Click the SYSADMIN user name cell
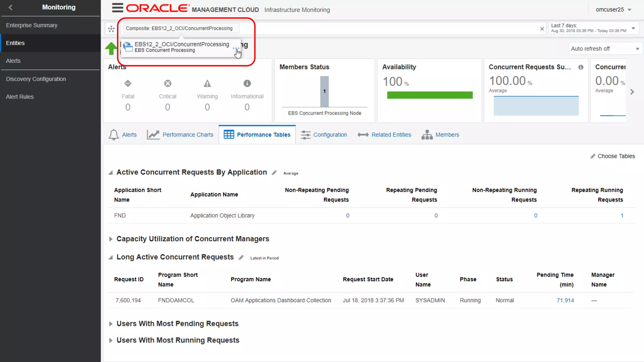This screenshot has width=644, height=362. tap(430, 300)
